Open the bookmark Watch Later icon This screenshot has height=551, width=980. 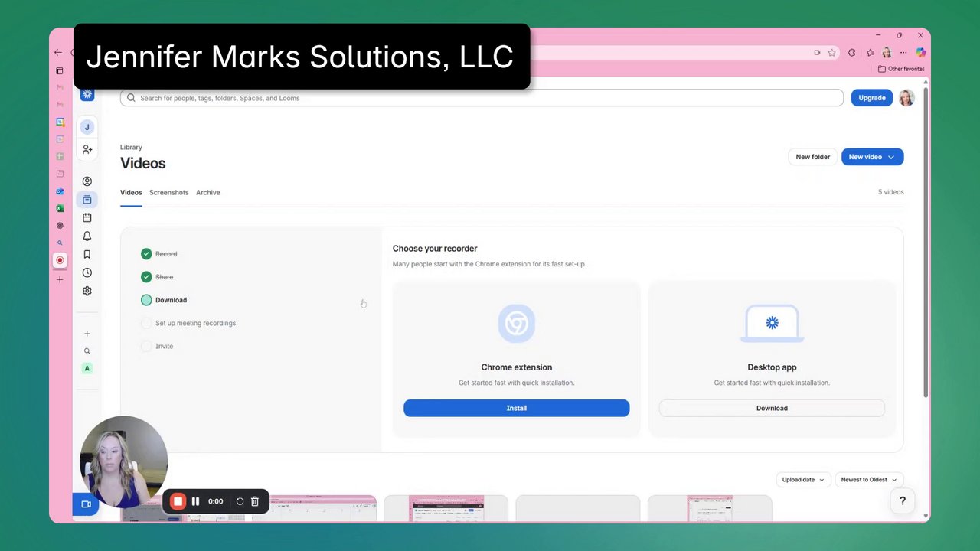click(87, 255)
